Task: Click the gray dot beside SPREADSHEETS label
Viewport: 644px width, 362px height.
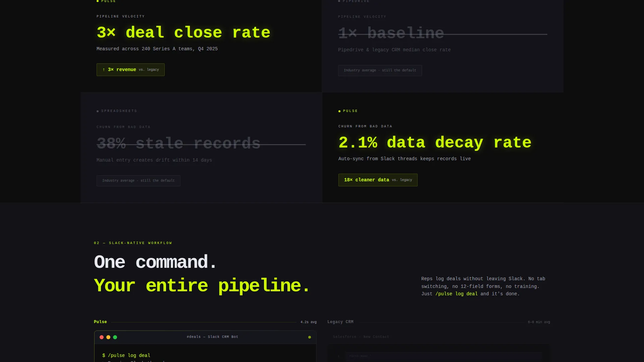Action: click(98, 111)
